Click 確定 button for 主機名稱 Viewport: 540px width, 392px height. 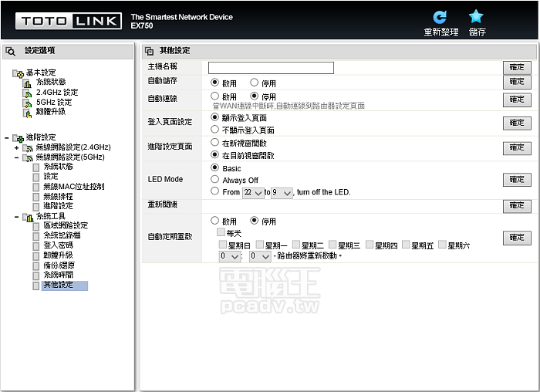tap(516, 68)
